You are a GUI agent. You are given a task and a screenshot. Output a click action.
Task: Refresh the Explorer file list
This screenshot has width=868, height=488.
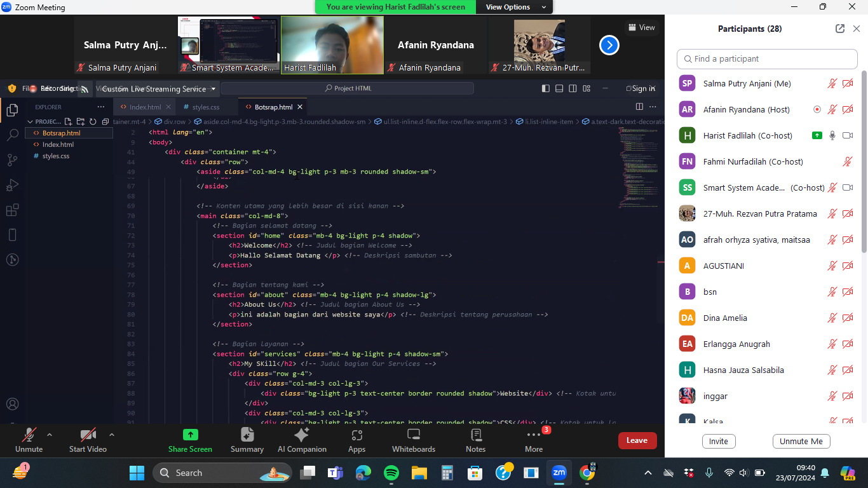click(92, 121)
